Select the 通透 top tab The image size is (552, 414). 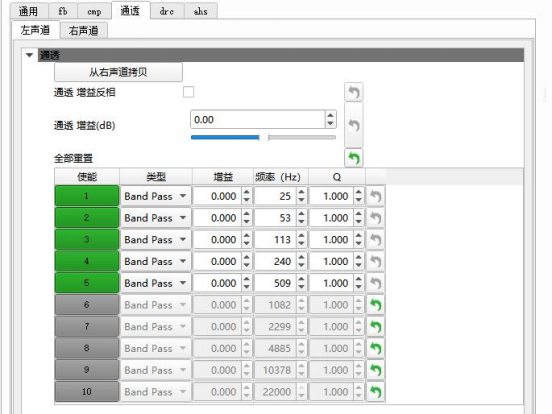131,11
